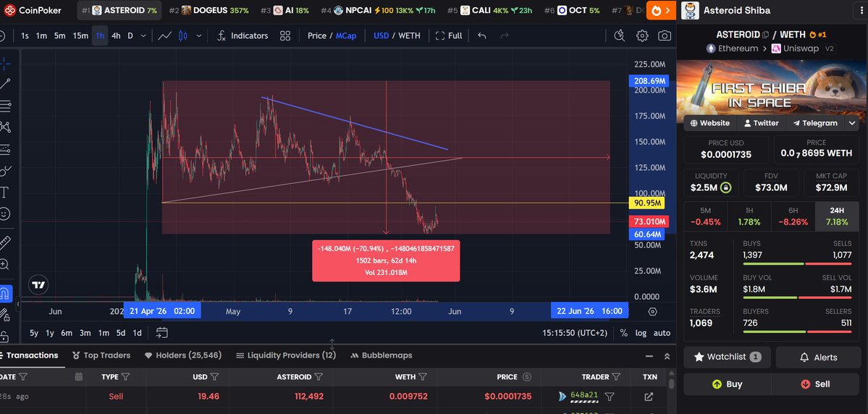Open the Indicators menu
Viewport: 868px width, 414px height.
[x=242, y=35]
